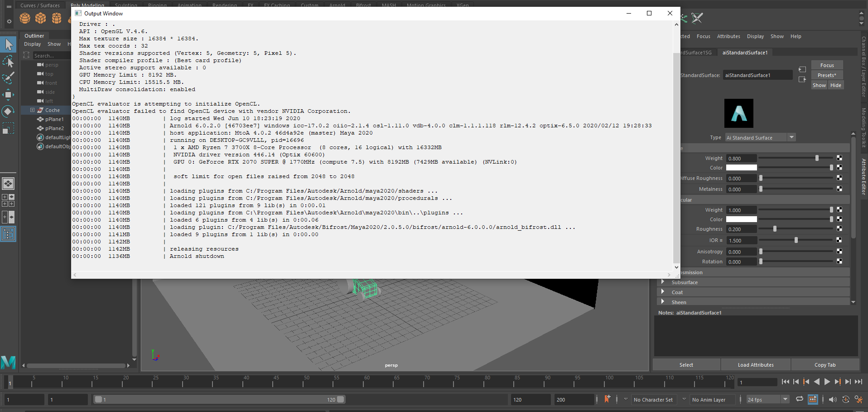Activate the Move tool
868x412 pixels.
click(9, 95)
